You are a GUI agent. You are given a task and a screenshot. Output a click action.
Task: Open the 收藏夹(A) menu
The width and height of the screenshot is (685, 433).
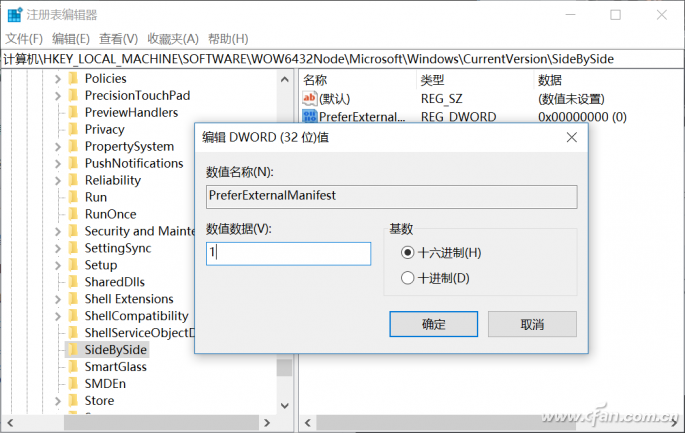[x=173, y=39]
